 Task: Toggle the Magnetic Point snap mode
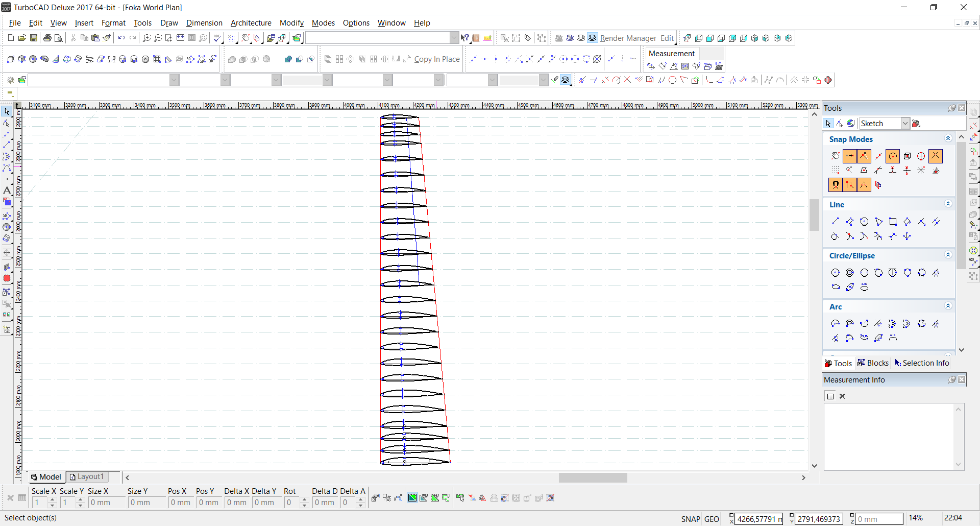coord(836,185)
